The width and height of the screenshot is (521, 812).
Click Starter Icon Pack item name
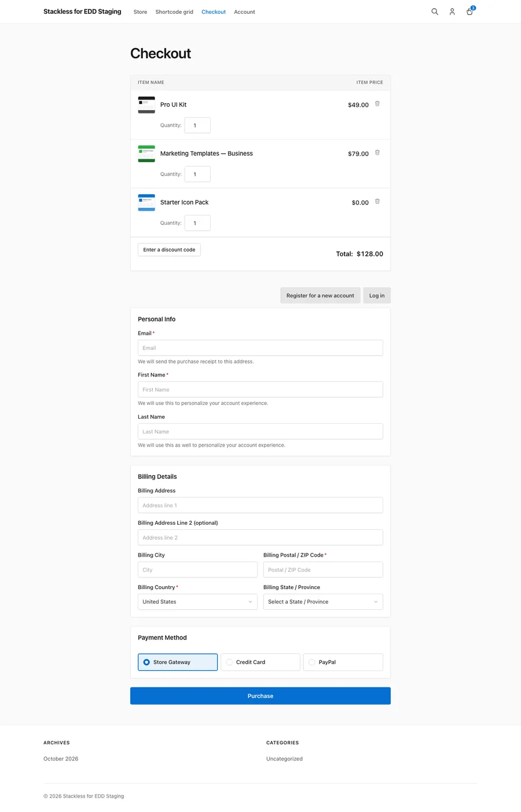(184, 202)
